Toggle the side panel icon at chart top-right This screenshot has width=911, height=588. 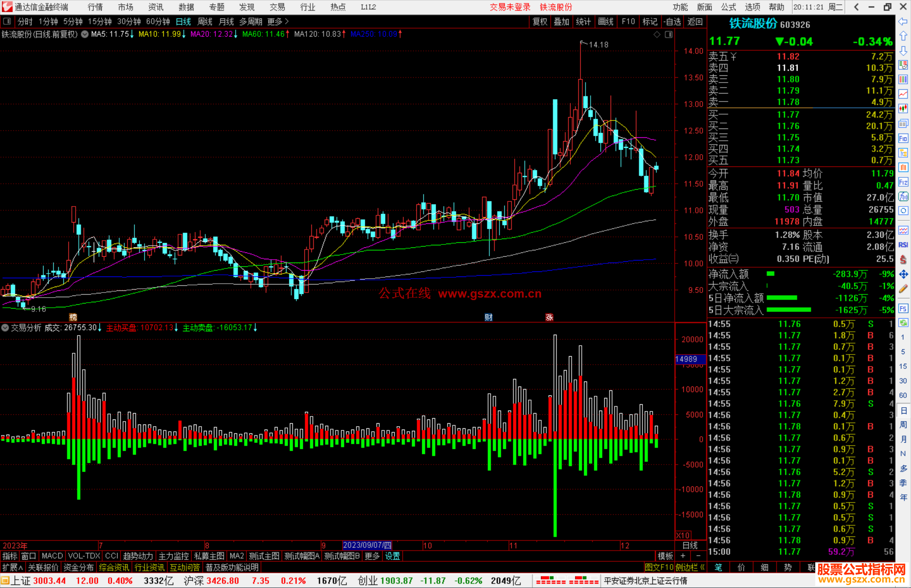pos(668,35)
